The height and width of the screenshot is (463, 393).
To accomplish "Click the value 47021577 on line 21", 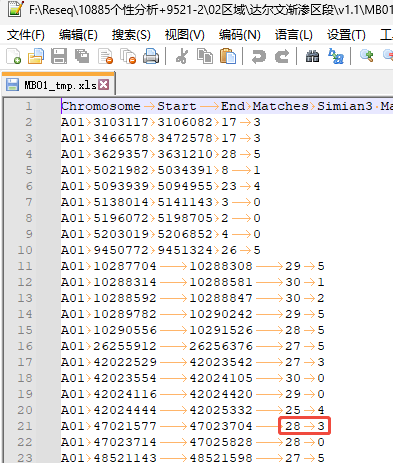I will coord(125,426).
